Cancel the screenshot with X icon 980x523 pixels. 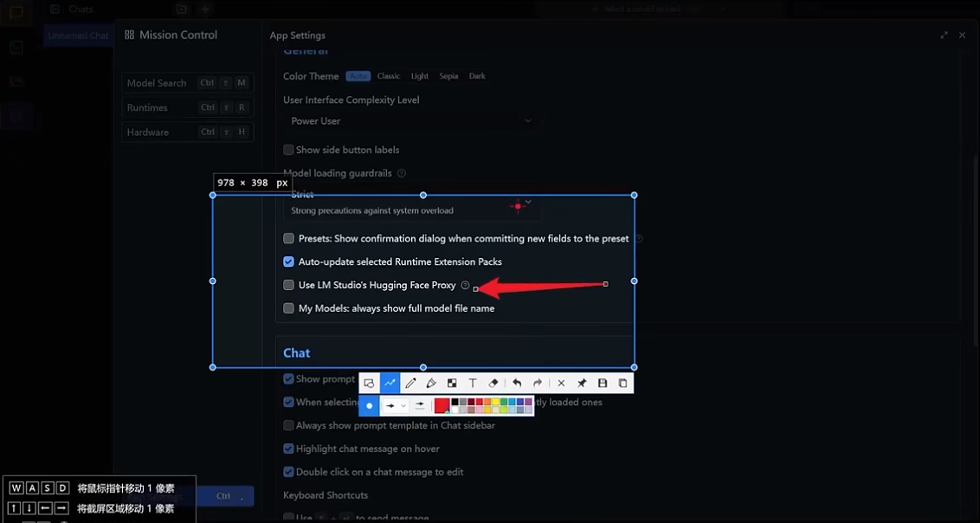tap(561, 383)
